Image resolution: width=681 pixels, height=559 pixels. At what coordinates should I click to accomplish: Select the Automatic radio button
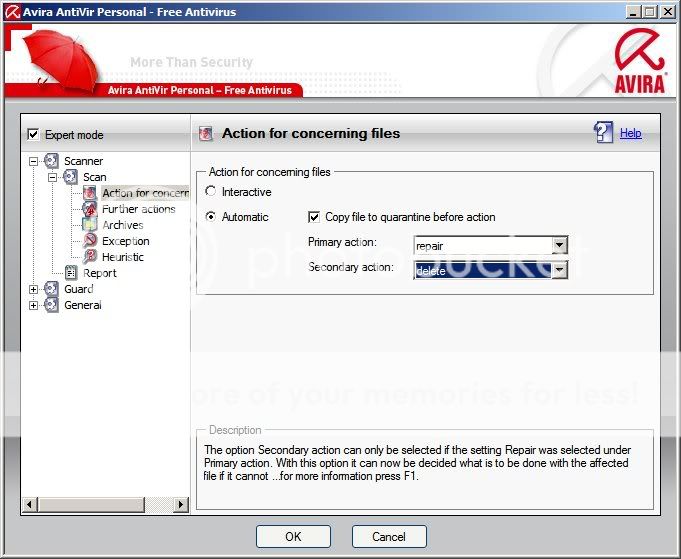click(211, 216)
